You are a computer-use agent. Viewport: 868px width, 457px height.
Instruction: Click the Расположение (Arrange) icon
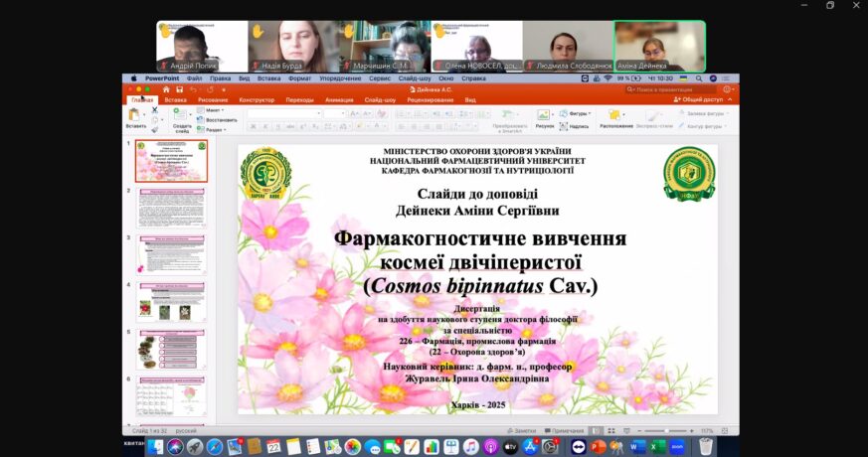click(x=615, y=115)
